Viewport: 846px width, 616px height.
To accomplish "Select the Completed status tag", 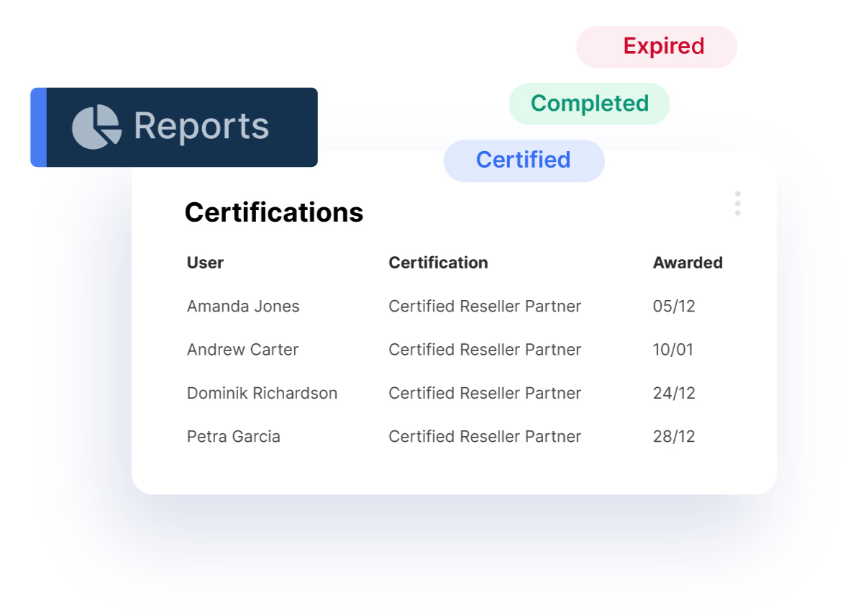I will tap(589, 104).
